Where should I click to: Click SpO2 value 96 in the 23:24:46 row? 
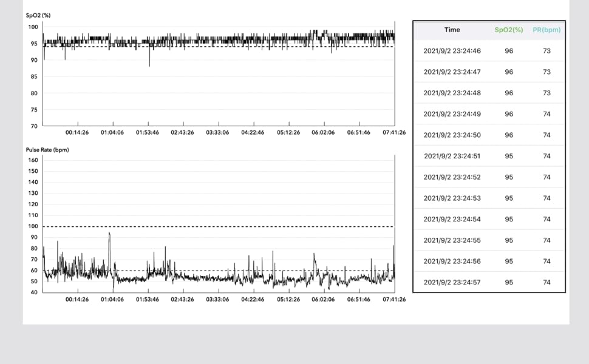(x=509, y=51)
